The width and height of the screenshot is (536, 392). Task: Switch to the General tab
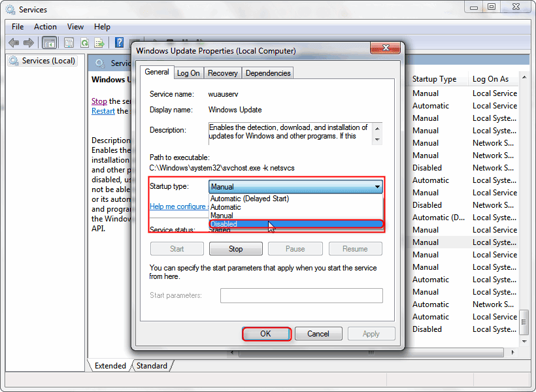coord(157,72)
